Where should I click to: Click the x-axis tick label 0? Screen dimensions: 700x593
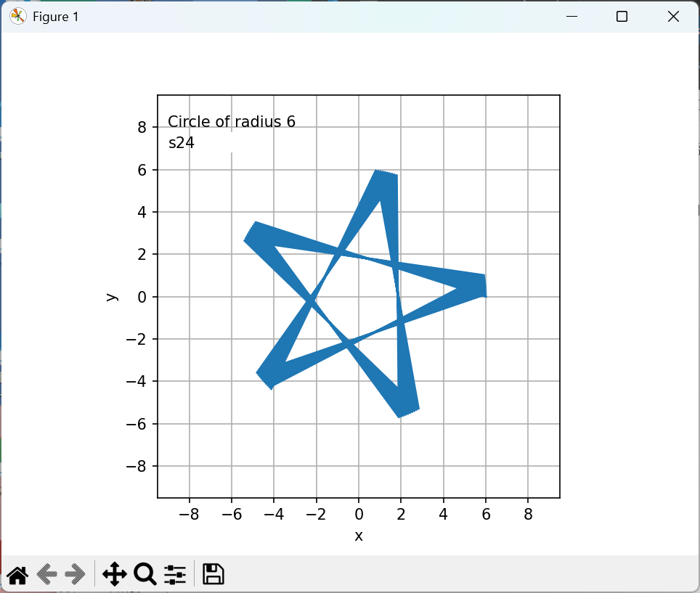359,515
